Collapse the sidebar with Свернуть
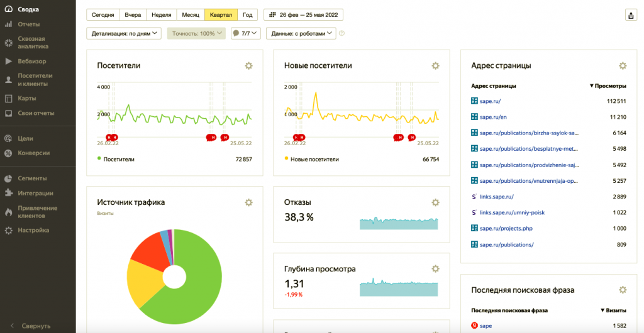 (31, 326)
